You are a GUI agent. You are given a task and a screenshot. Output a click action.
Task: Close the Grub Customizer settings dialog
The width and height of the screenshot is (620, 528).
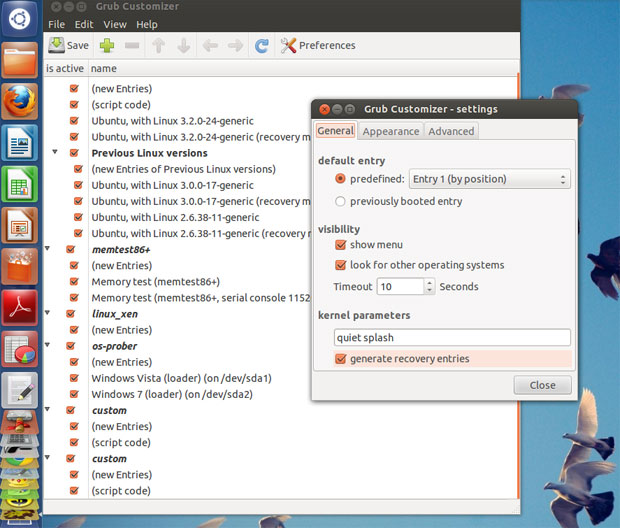tap(324, 109)
